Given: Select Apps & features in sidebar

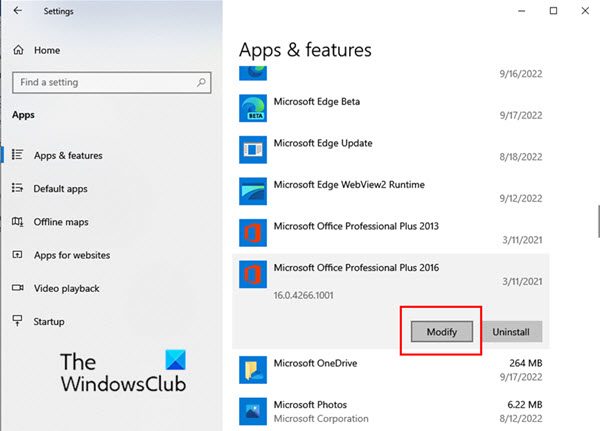Looking at the screenshot, I should [x=68, y=155].
